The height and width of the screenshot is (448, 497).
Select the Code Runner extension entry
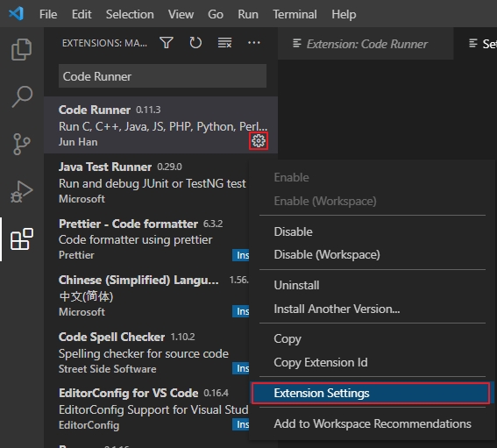160,125
